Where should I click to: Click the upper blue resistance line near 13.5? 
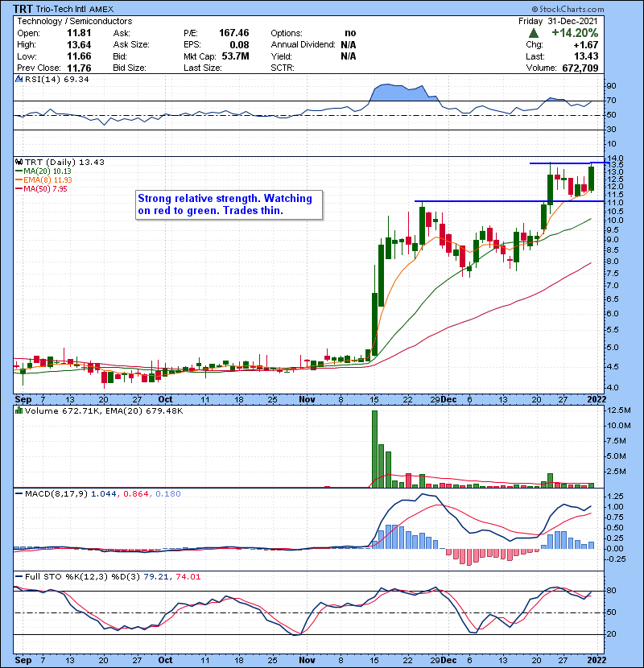point(569,163)
